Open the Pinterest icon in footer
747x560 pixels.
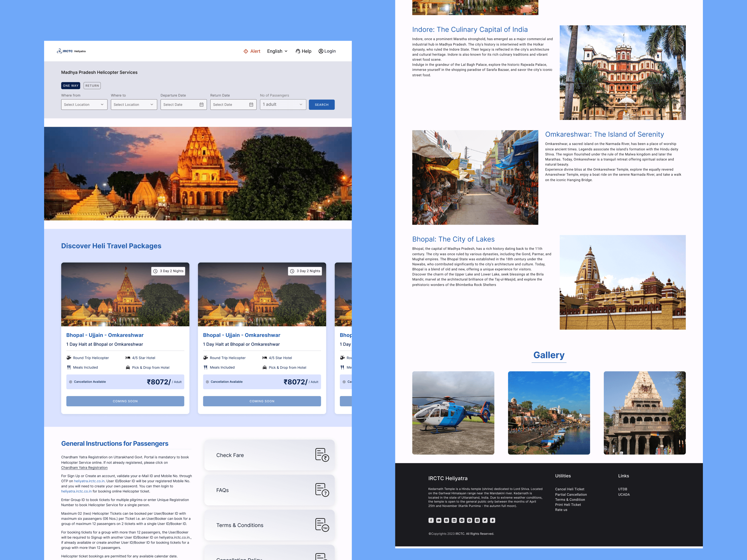(x=469, y=520)
